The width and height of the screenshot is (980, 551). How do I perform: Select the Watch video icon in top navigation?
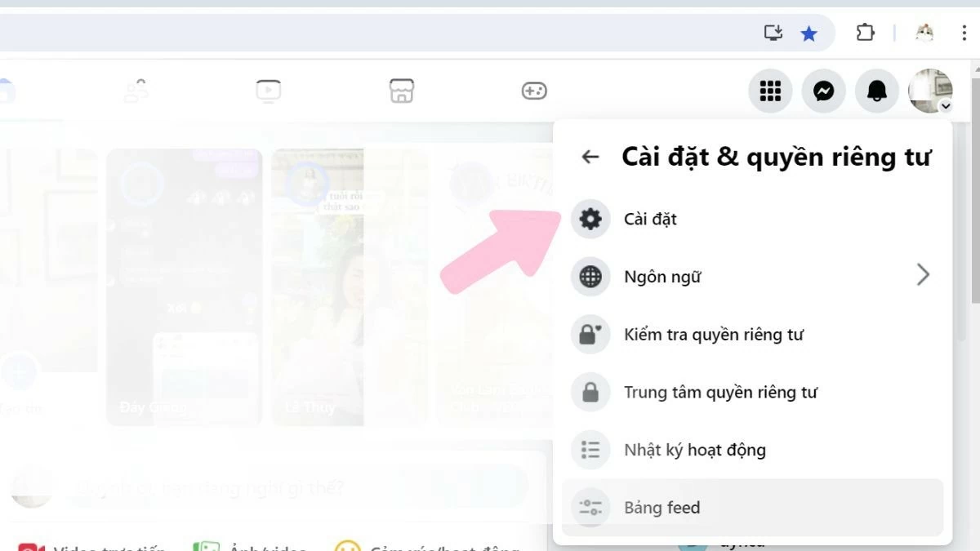coord(269,91)
